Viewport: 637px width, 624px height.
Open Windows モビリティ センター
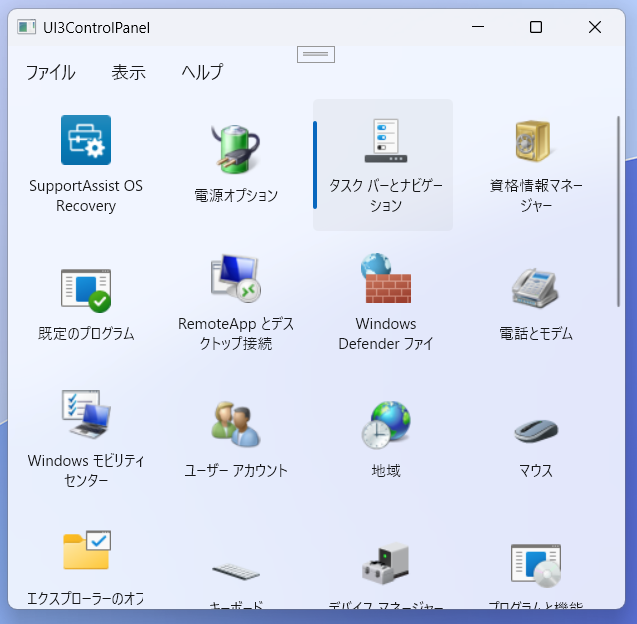(x=86, y=415)
